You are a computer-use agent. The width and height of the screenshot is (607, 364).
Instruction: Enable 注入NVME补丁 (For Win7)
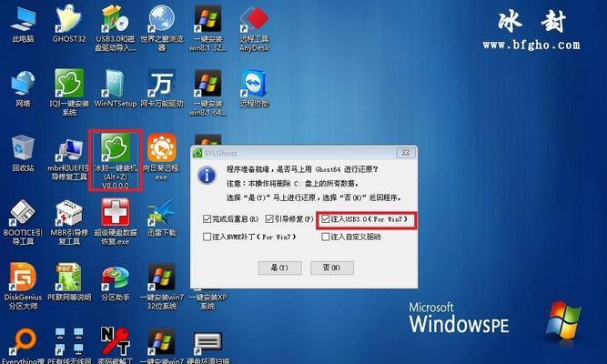(207, 237)
